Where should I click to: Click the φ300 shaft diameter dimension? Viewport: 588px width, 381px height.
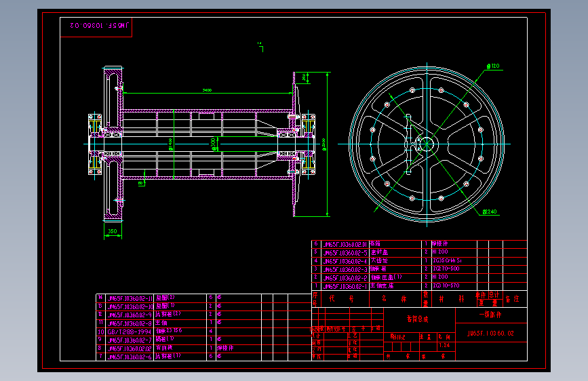coord(214,144)
